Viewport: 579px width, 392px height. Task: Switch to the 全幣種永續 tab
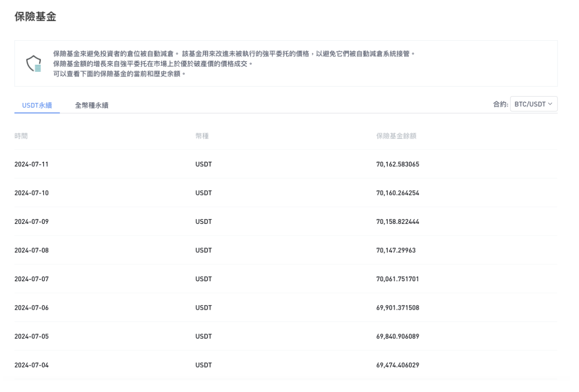click(92, 105)
